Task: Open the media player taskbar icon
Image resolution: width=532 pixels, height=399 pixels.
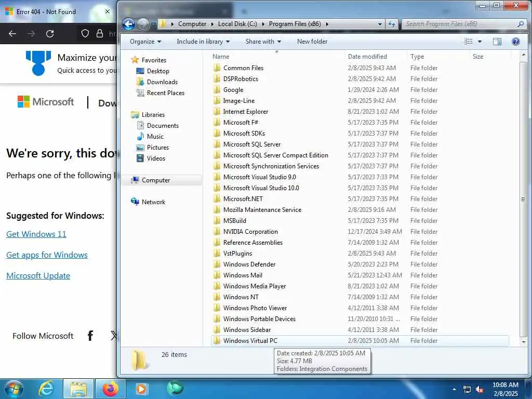Action: pos(141,389)
